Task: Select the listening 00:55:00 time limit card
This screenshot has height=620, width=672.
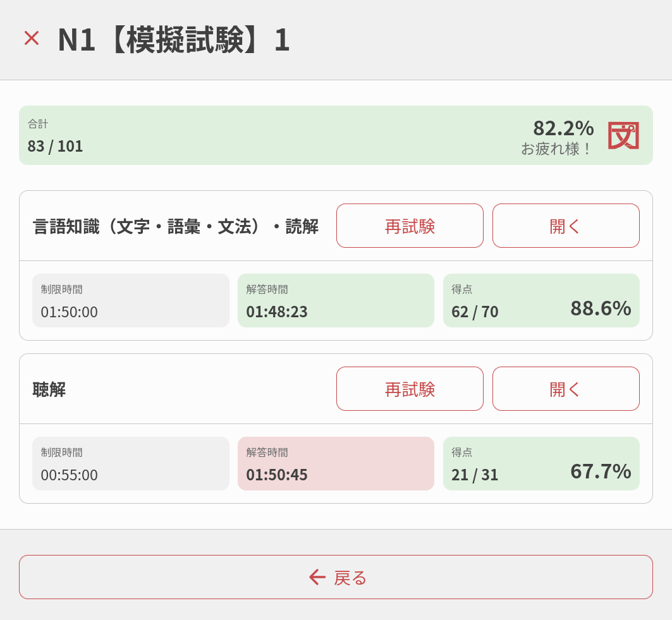Action: pos(131,464)
